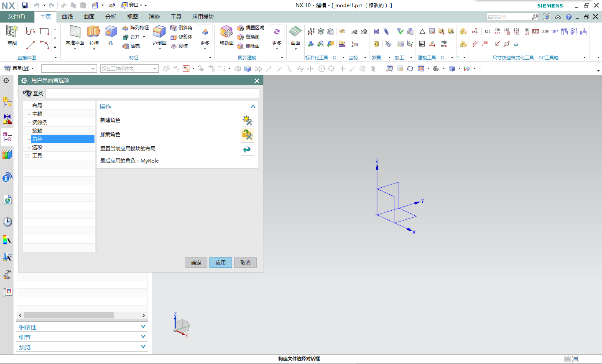The height and width of the screenshot is (364, 602).
Task: Click the boxed 1.00 dimension format icon
Action: click(x=536, y=31)
